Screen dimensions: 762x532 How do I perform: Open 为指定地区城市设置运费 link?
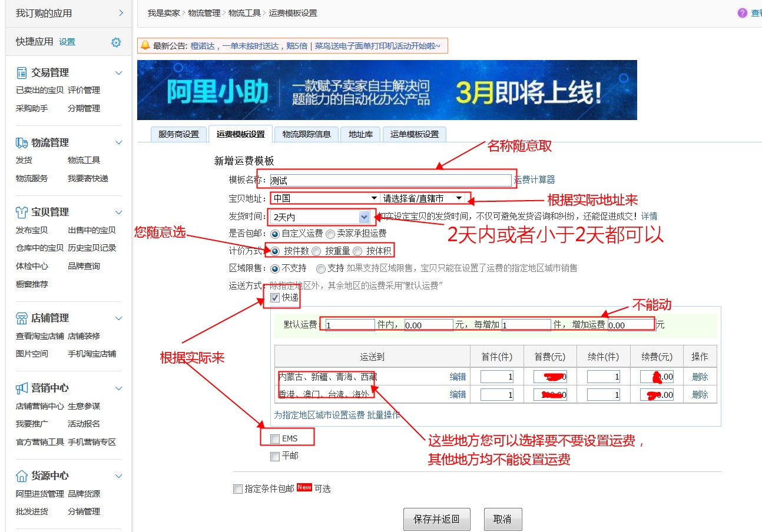click(319, 415)
